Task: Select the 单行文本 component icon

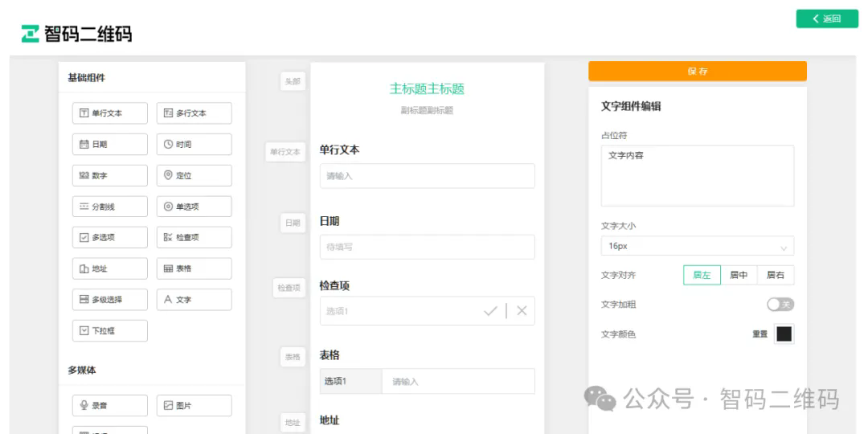Action: (x=84, y=113)
